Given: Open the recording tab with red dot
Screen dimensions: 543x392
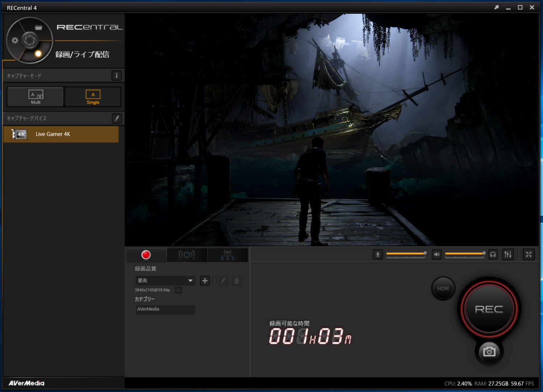Looking at the screenshot, I should point(146,255).
